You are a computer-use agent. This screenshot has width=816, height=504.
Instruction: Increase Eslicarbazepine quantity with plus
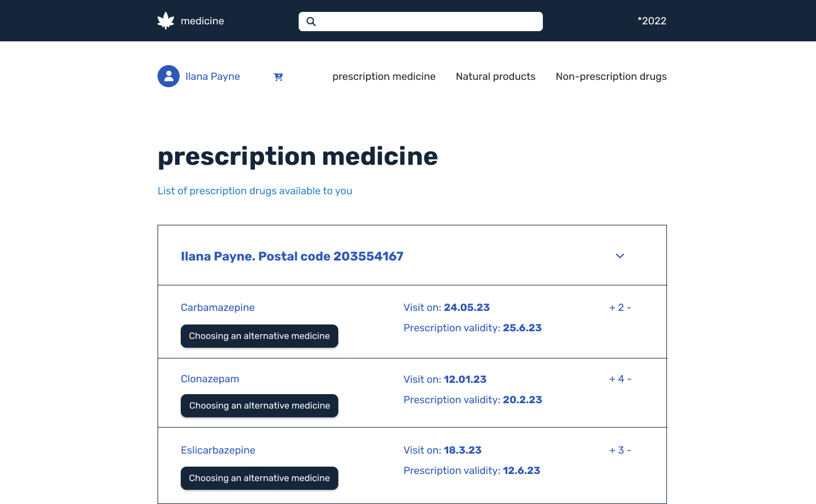612,451
